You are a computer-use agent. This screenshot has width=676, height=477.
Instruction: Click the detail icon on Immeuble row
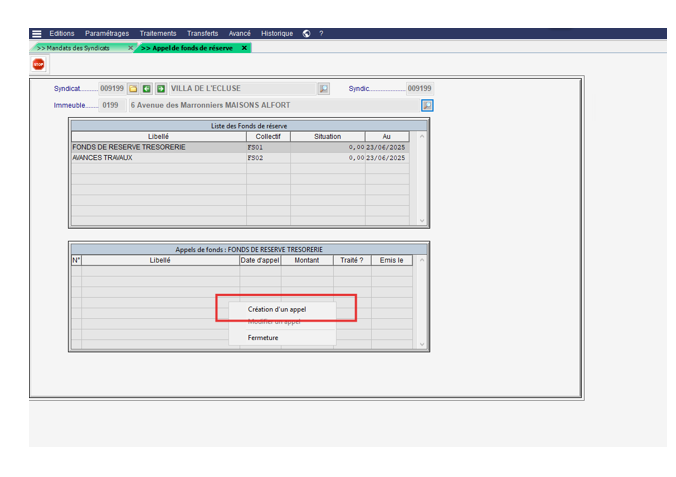[x=427, y=105]
